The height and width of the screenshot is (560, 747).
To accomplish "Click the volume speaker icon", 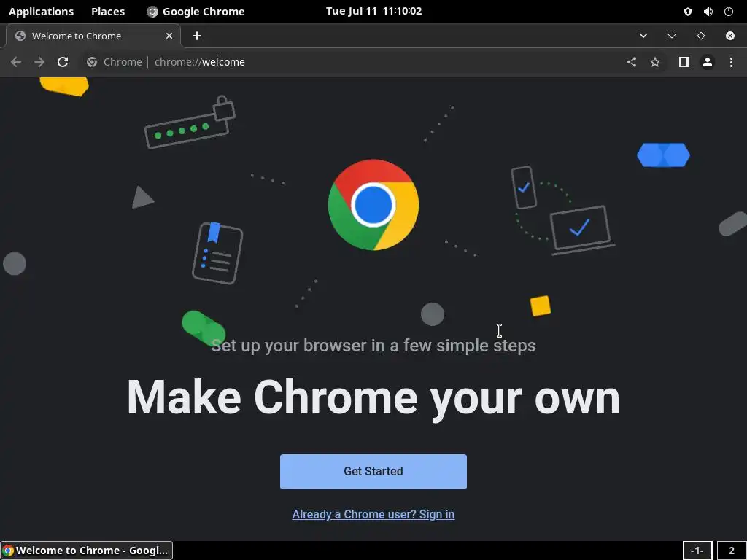I will (708, 12).
